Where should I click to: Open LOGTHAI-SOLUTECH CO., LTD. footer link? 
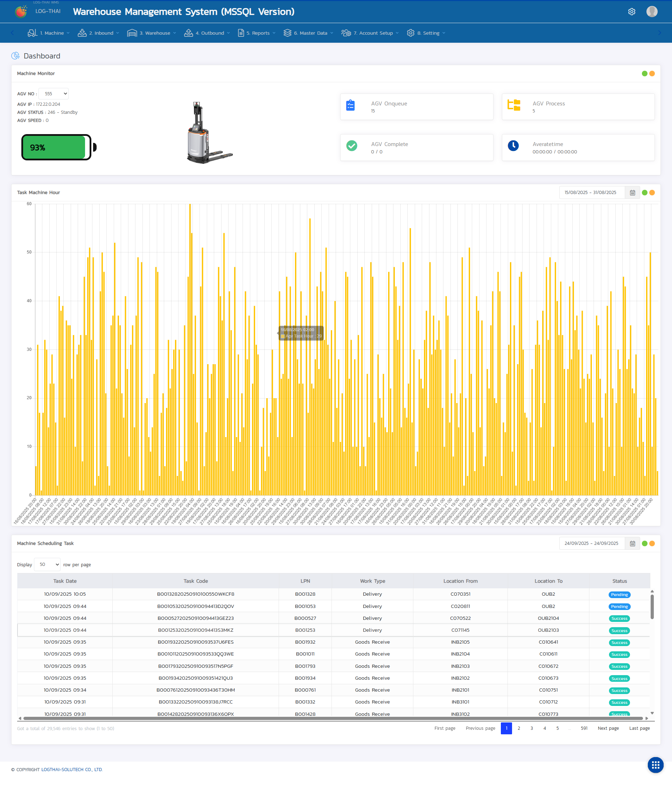pyautogui.click(x=72, y=770)
